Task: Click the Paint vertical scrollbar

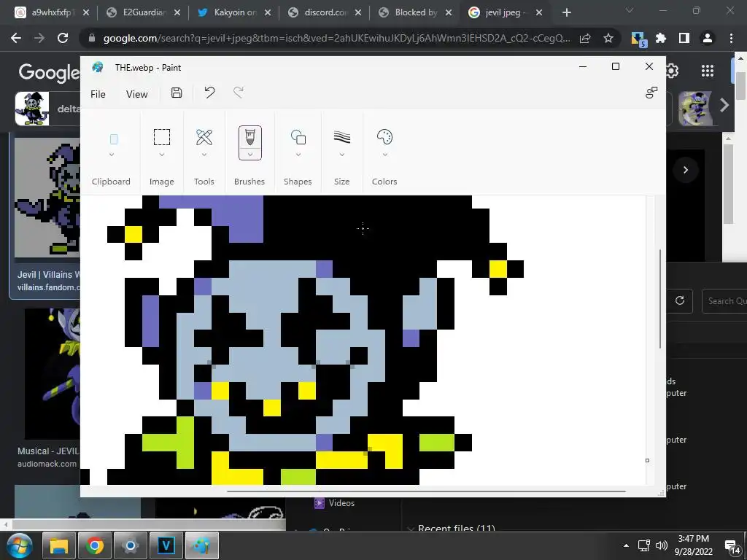Action: pyautogui.click(x=660, y=298)
